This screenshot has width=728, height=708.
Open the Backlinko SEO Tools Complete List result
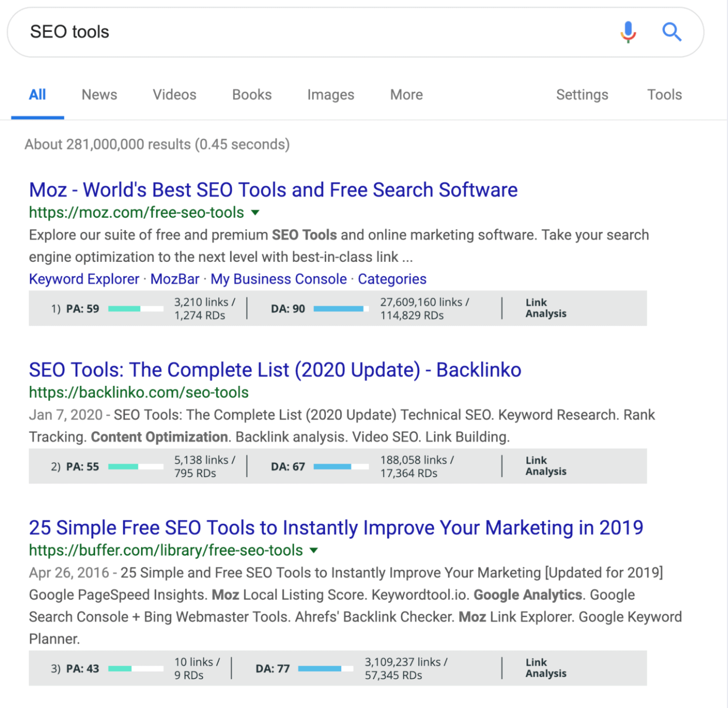[275, 370]
